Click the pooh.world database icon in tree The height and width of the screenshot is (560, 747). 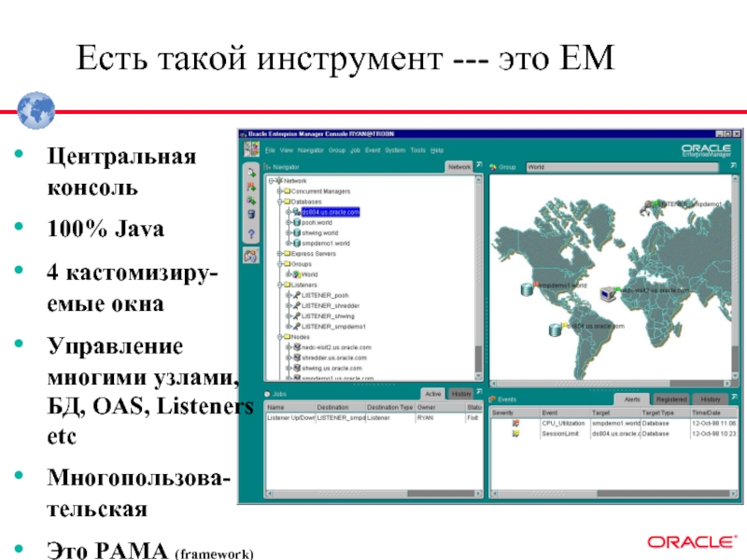point(296,222)
